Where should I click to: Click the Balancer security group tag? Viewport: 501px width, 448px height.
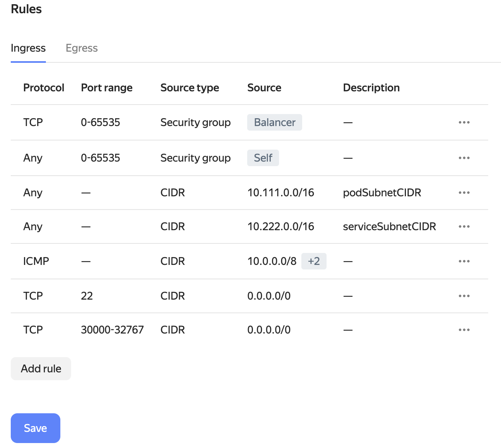(274, 122)
